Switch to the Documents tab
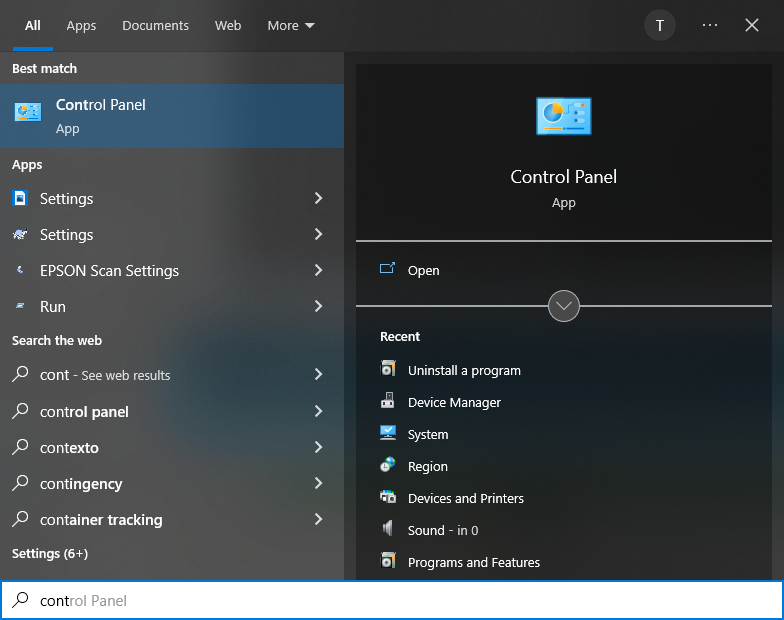 click(x=156, y=26)
